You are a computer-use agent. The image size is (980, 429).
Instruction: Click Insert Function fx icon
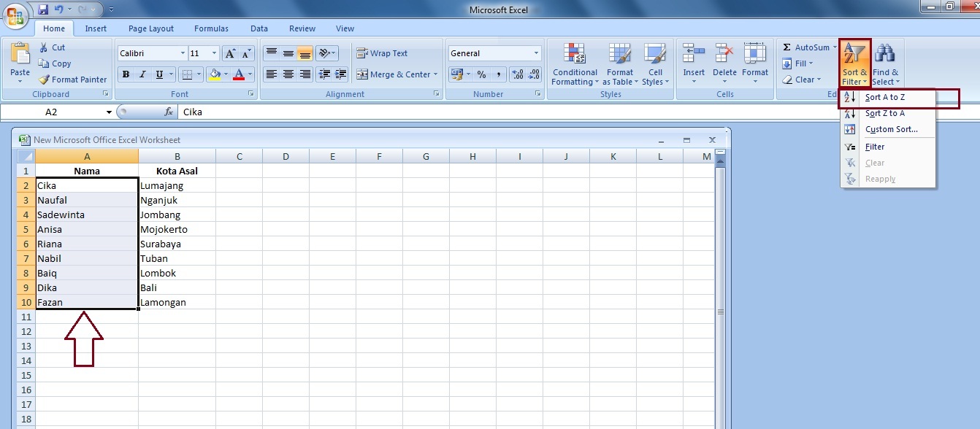[x=169, y=112]
